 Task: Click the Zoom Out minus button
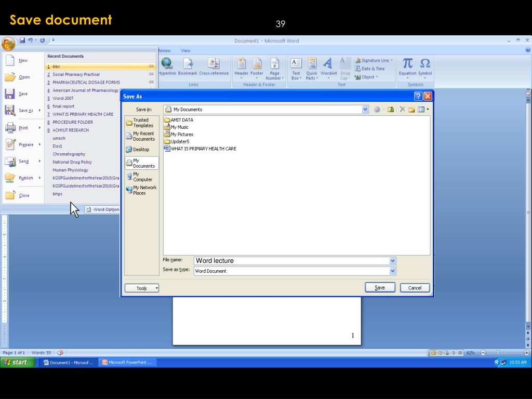click(483, 353)
